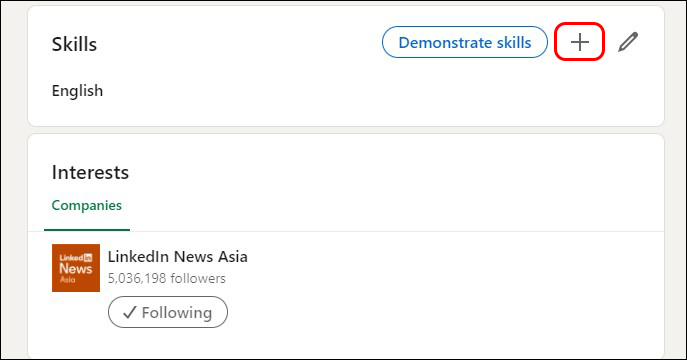Open the LinkedIn News Asia logo thumbnail
Screen dimensions: 687x360
tap(76, 268)
